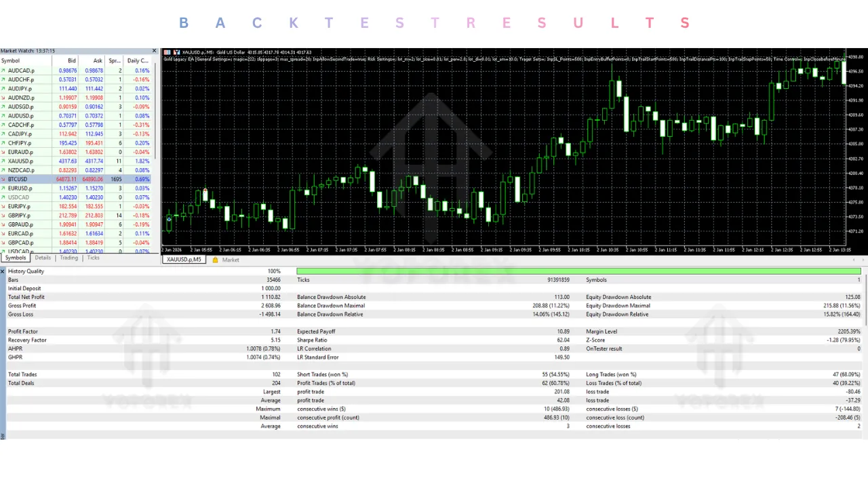Open the Ticks tab

[93, 258]
